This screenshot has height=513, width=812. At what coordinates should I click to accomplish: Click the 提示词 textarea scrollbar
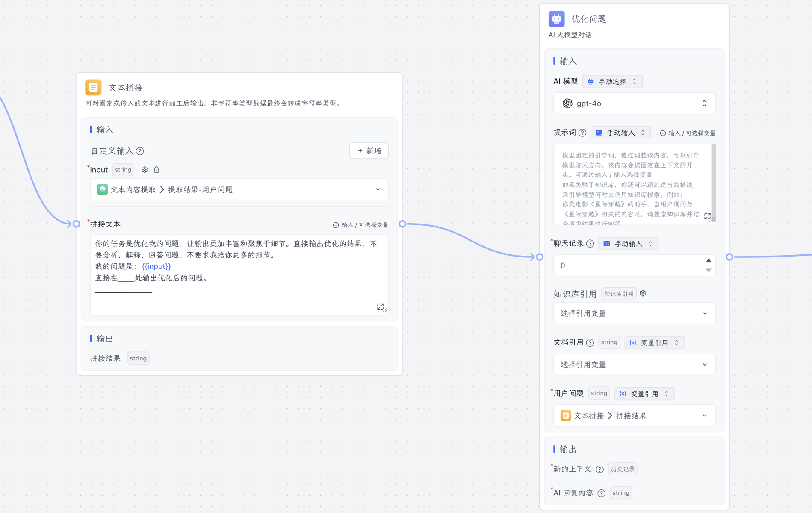coord(713,183)
